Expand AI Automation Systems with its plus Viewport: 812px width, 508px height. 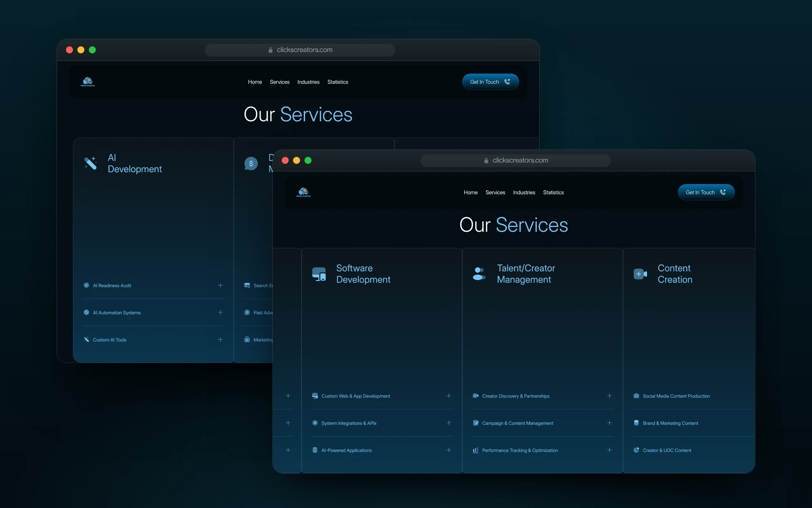tap(220, 312)
